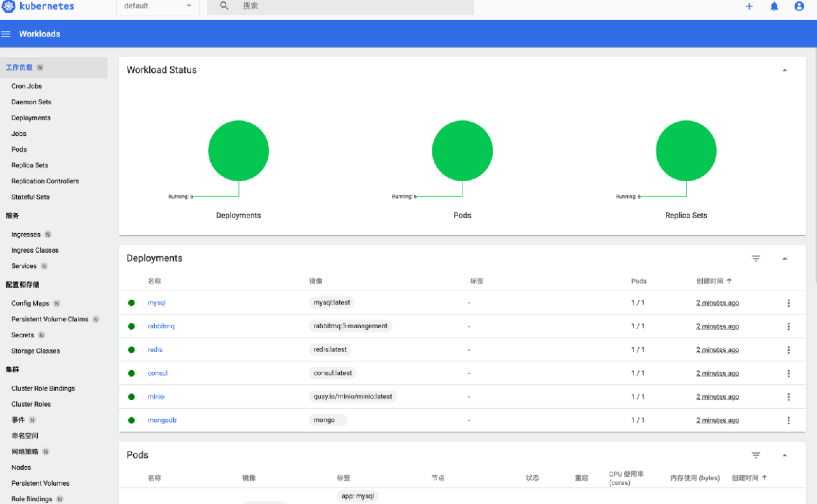Go to Stateful Sets in sidebar
The width and height of the screenshot is (817, 504).
(30, 197)
